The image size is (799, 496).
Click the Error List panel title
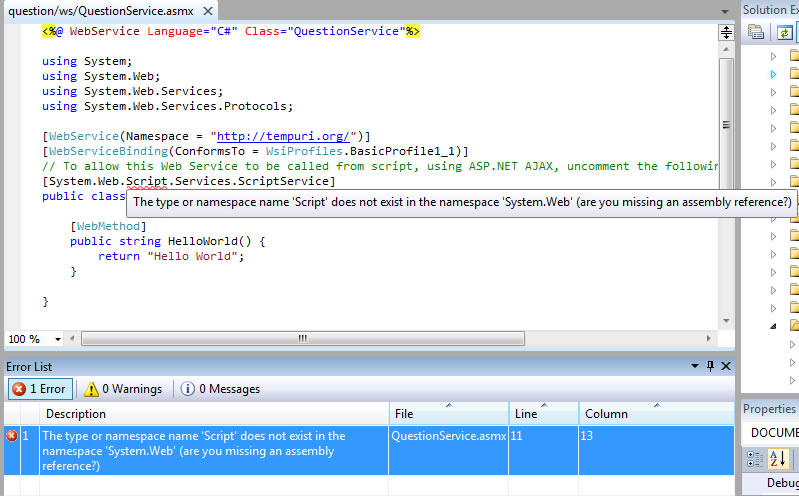[29, 367]
